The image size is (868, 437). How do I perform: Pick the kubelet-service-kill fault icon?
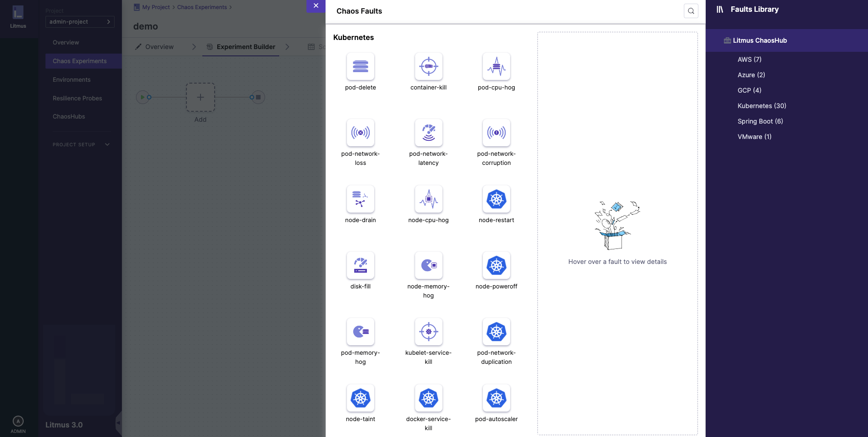pos(428,332)
